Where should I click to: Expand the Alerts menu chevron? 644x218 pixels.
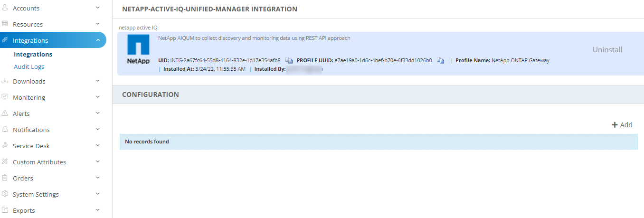click(98, 113)
